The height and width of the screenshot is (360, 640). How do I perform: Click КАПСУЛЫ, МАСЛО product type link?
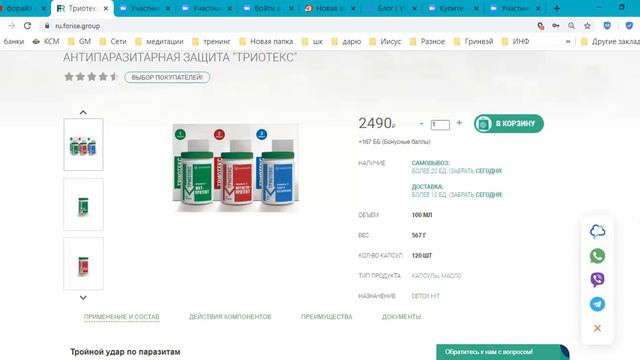coord(436,276)
